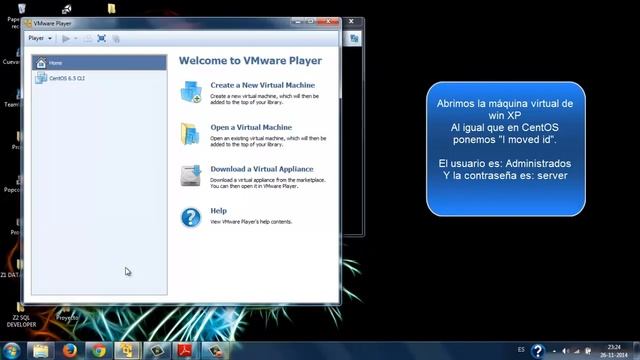
Task: Open the Adobe Reader taskbar icon
Action: point(185,351)
